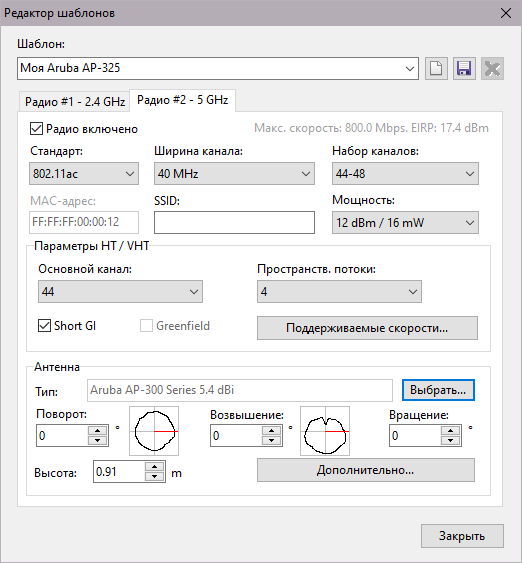The image size is (522, 563).
Task: Close the Редактор шаблонов window
Action: pyautogui.click(x=506, y=13)
